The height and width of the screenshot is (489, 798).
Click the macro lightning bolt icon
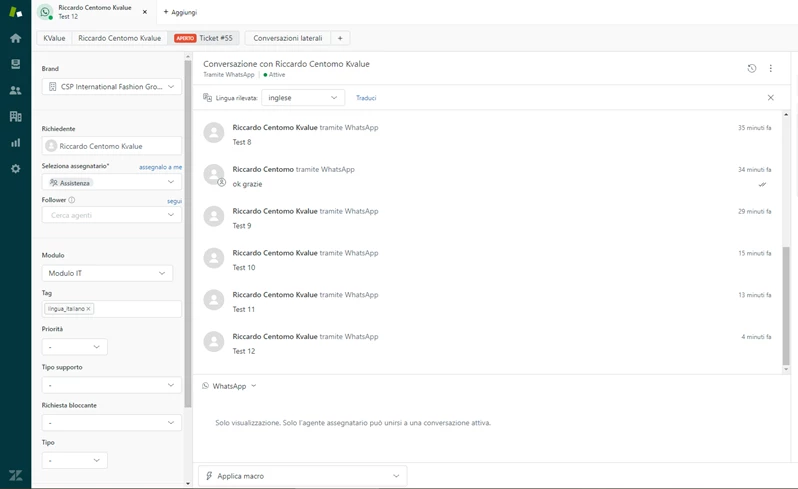(x=209, y=476)
